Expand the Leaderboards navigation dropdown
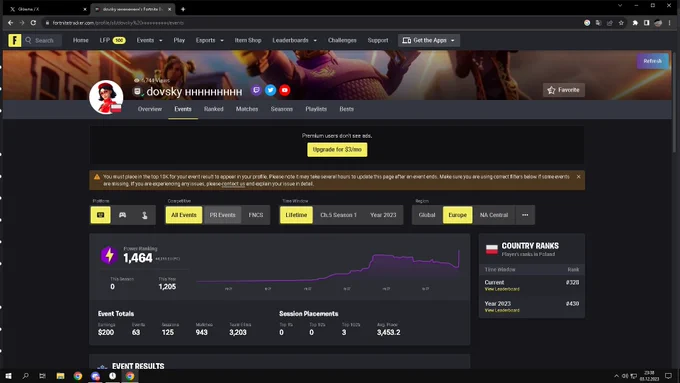This screenshot has width=680, height=383. tap(294, 40)
